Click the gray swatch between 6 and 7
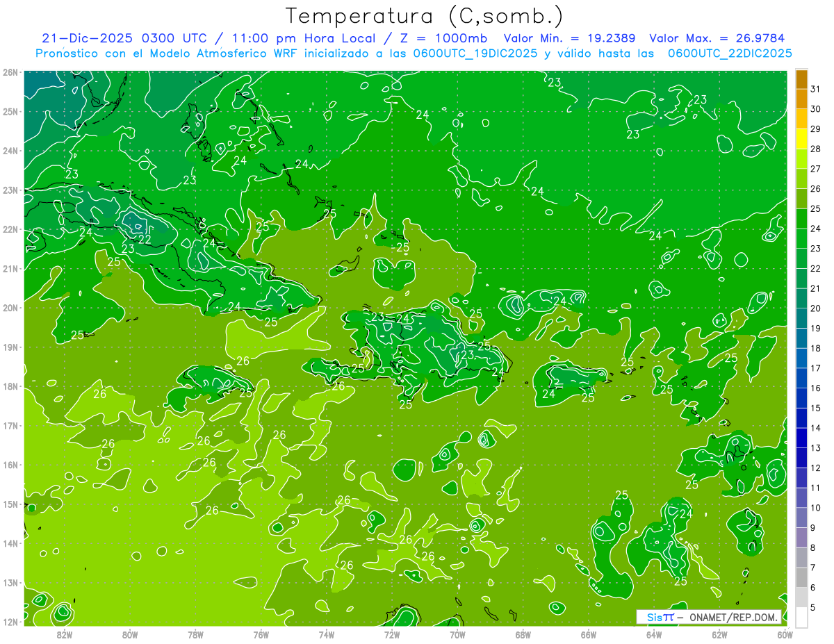This screenshot has height=644, width=834. click(801, 577)
